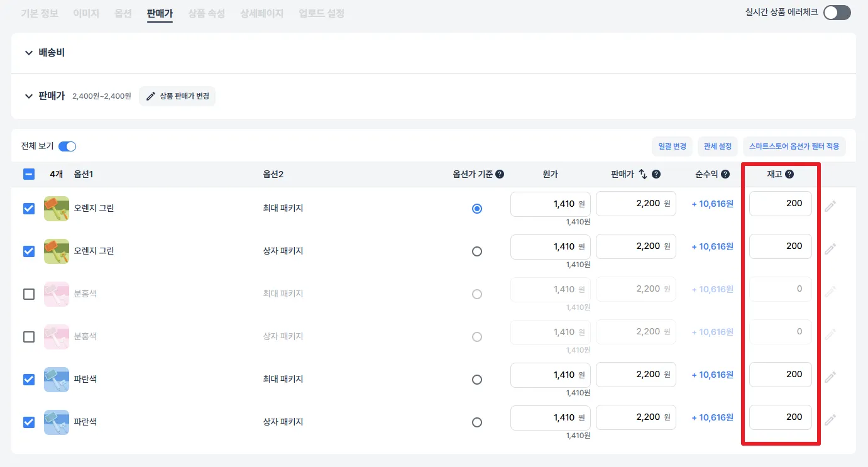
Task: Toggle 실시간 상품 에러체크 switch
Action: [x=837, y=13]
